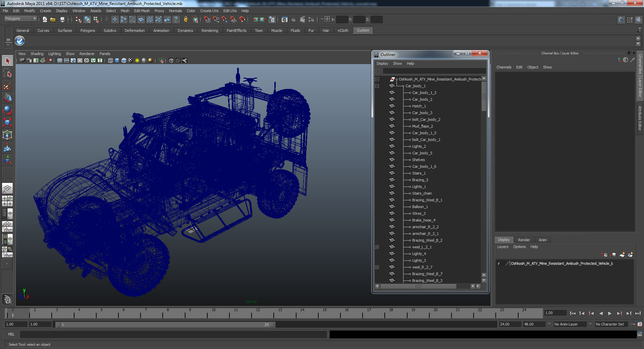
Task: Open the viewport Shading menu
Action: point(37,54)
